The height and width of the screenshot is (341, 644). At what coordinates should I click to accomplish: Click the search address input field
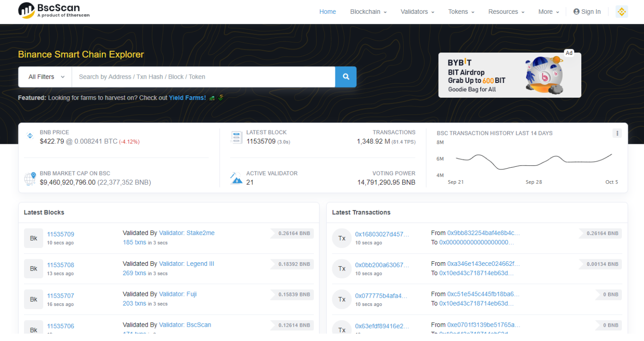203,77
